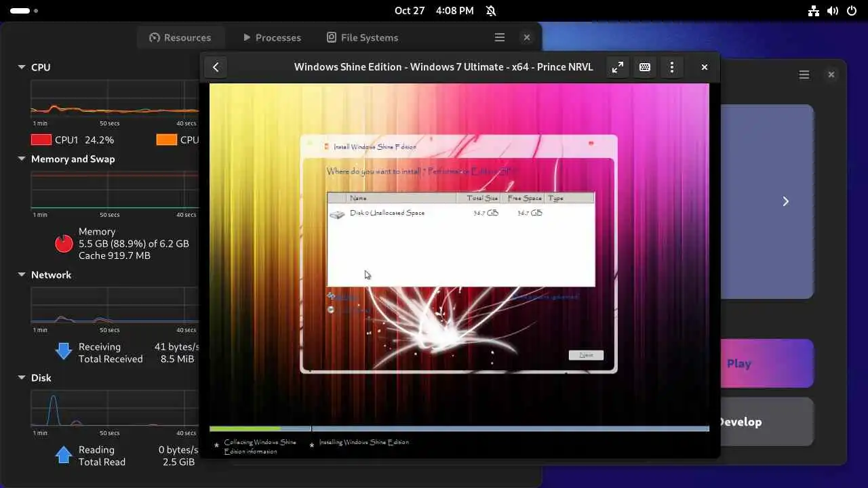This screenshot has width=868, height=488.
Task: Click the blue Receiving down arrow icon
Action: point(64,351)
